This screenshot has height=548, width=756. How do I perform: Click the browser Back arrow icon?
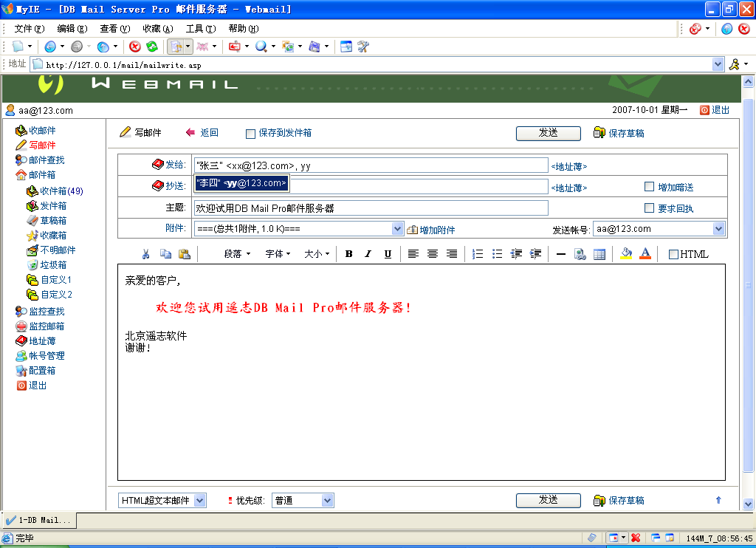pyautogui.click(x=50, y=47)
